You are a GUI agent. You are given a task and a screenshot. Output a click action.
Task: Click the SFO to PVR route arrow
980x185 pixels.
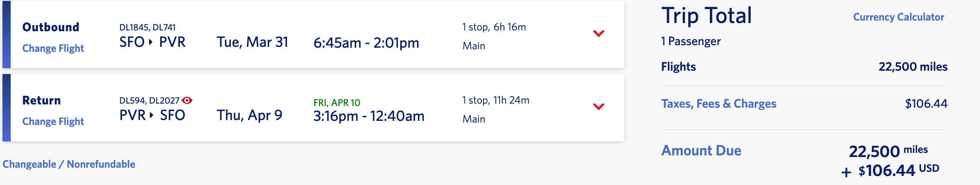click(151, 42)
